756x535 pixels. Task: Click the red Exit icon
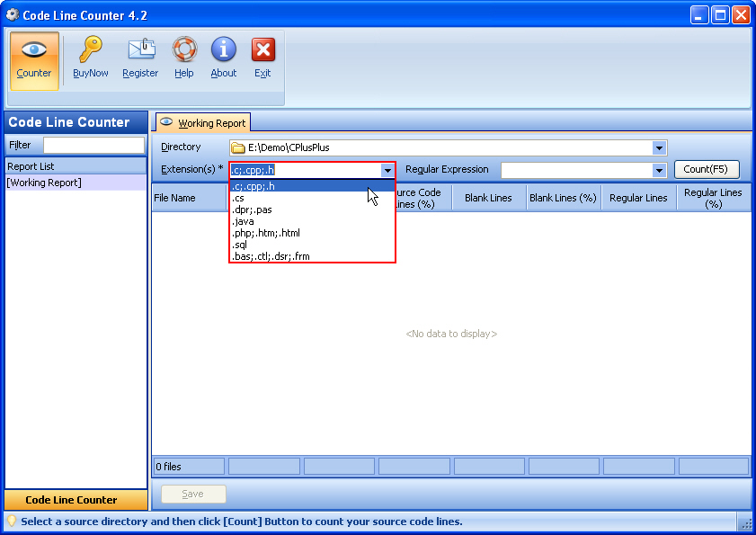click(x=262, y=50)
